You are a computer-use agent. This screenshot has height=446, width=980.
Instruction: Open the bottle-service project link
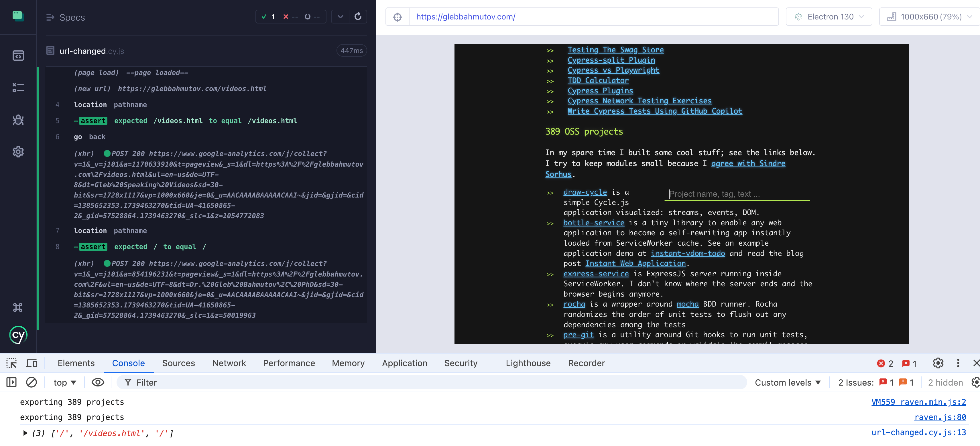pos(593,223)
